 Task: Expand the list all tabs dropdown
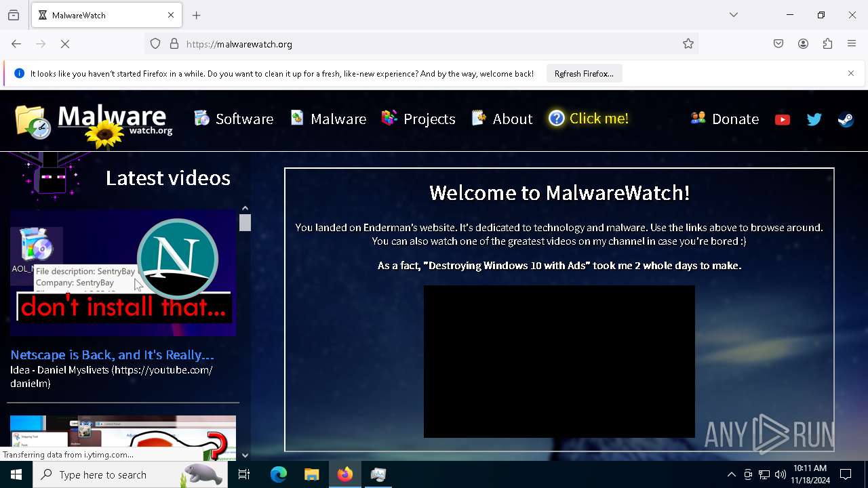pos(734,15)
